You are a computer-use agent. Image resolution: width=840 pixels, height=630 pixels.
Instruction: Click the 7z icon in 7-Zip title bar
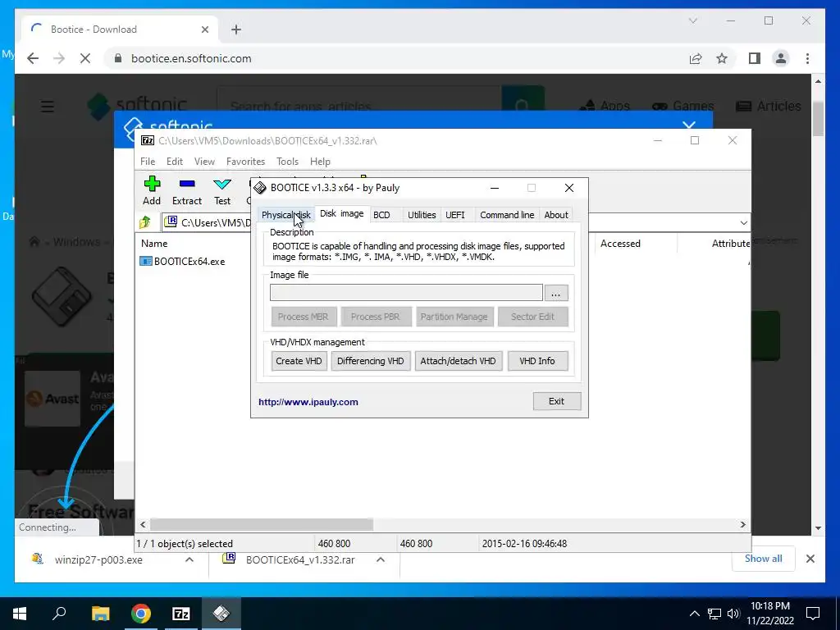(x=148, y=140)
